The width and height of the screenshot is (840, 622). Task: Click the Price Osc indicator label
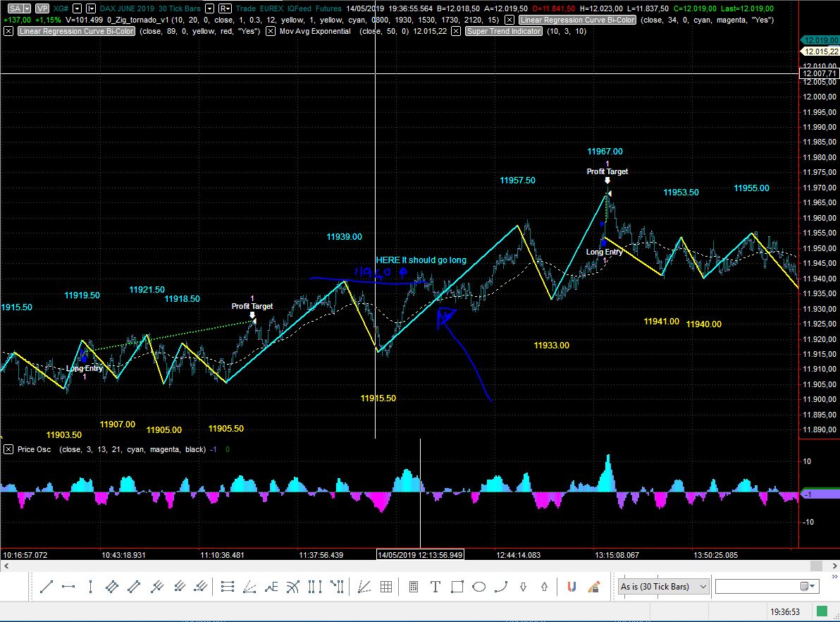34,449
